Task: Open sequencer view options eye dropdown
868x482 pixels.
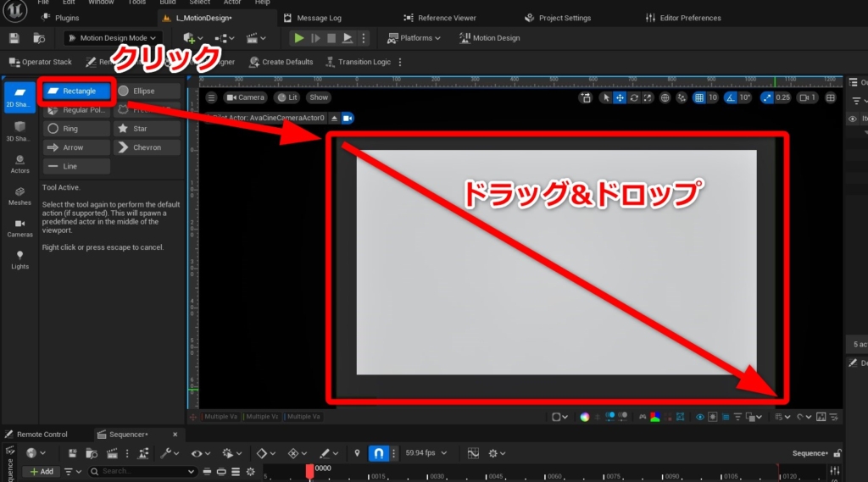Action: tap(200, 453)
